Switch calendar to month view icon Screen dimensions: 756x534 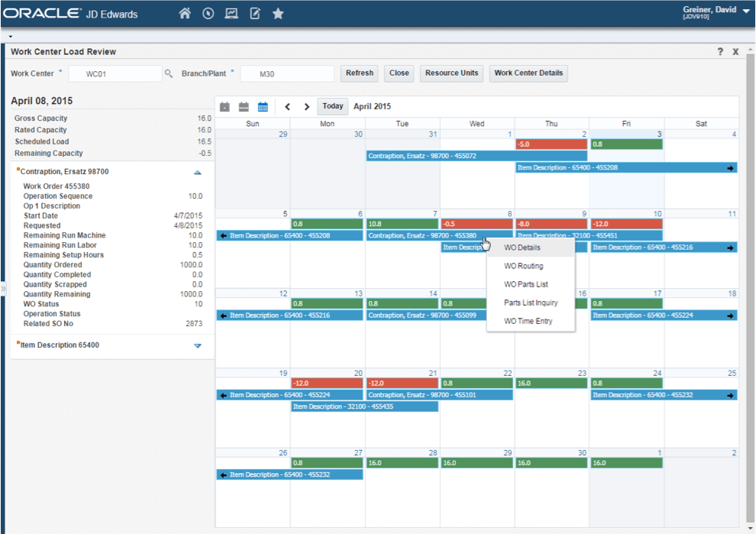(x=263, y=107)
